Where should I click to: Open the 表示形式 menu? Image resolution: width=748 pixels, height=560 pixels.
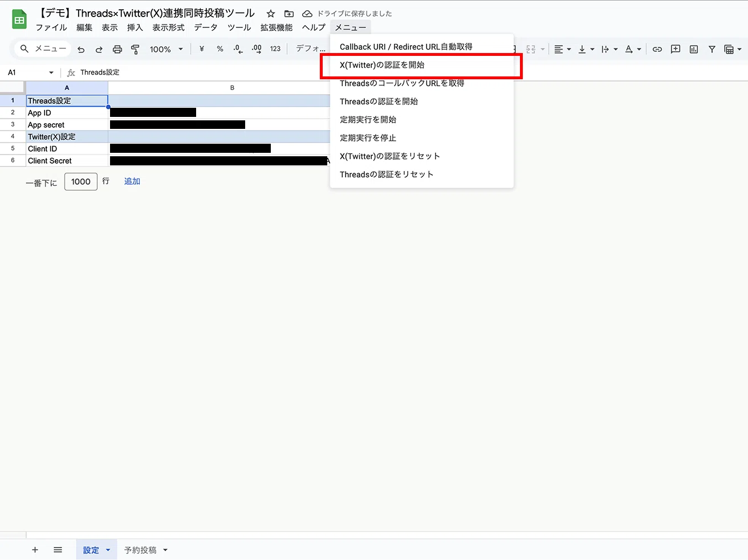click(x=168, y=27)
